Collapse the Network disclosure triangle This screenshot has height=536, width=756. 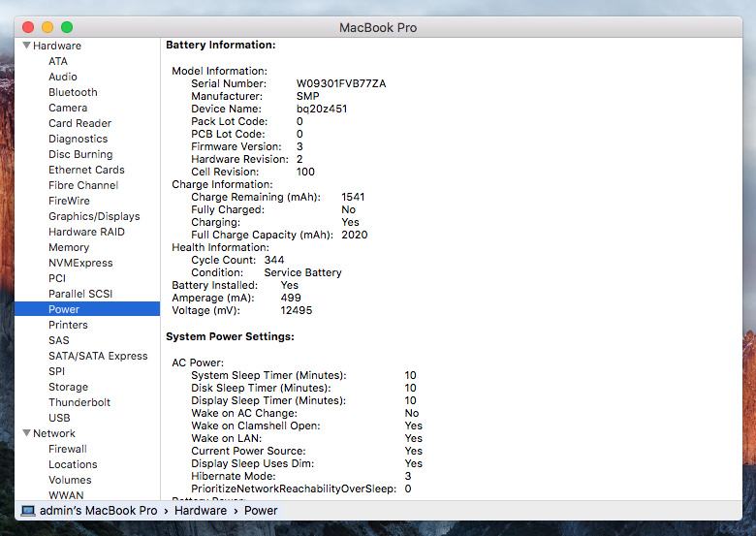pyautogui.click(x=27, y=433)
